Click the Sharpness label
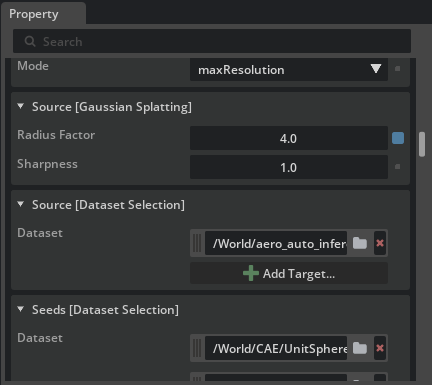The height and width of the screenshot is (385, 432). 47,164
